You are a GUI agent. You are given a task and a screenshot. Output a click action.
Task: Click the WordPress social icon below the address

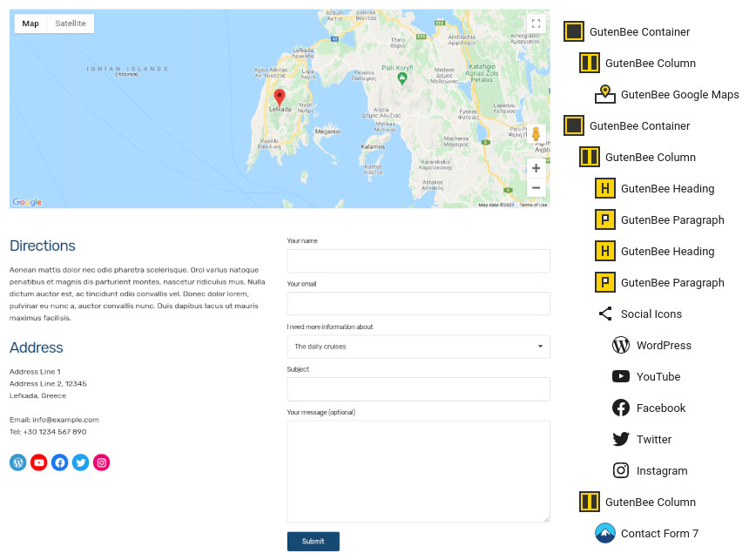(x=18, y=462)
